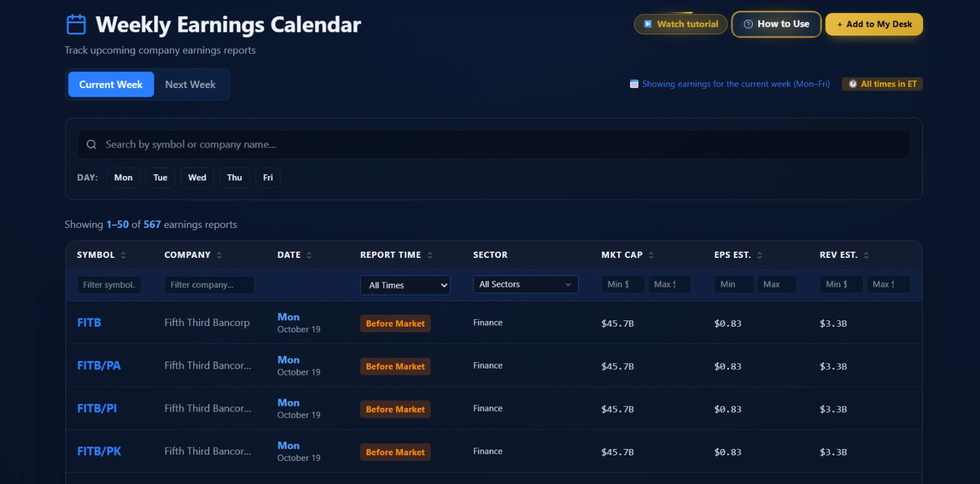This screenshot has height=484, width=980.
Task: Click the REV EST. Min $ field
Action: [842, 284]
